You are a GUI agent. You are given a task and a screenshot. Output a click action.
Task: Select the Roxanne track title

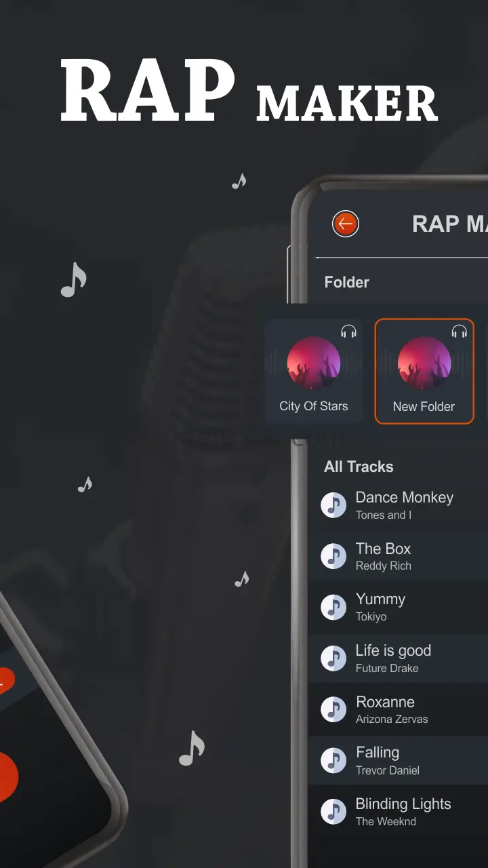(385, 702)
